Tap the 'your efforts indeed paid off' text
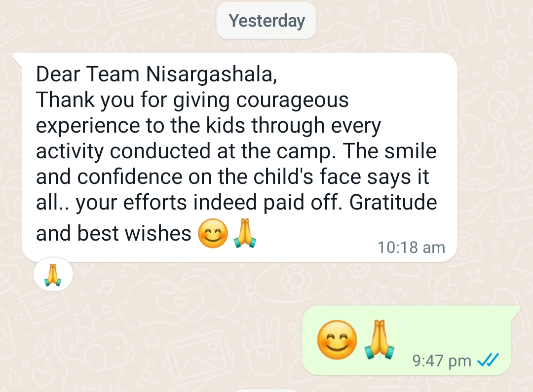This screenshot has width=533, height=392. (x=209, y=203)
